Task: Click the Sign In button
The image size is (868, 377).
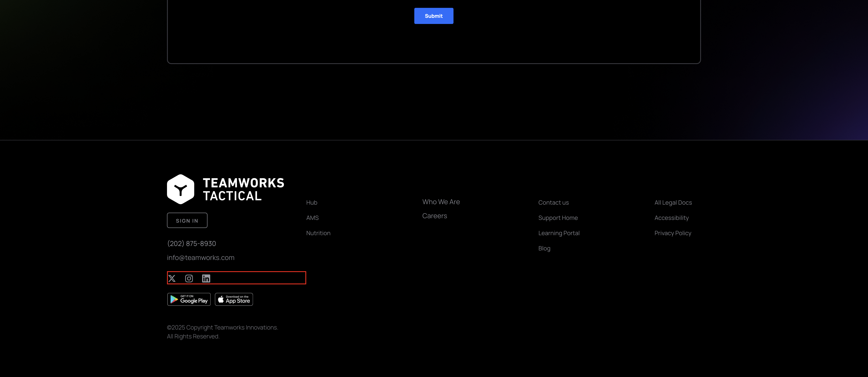Action: coord(187,220)
